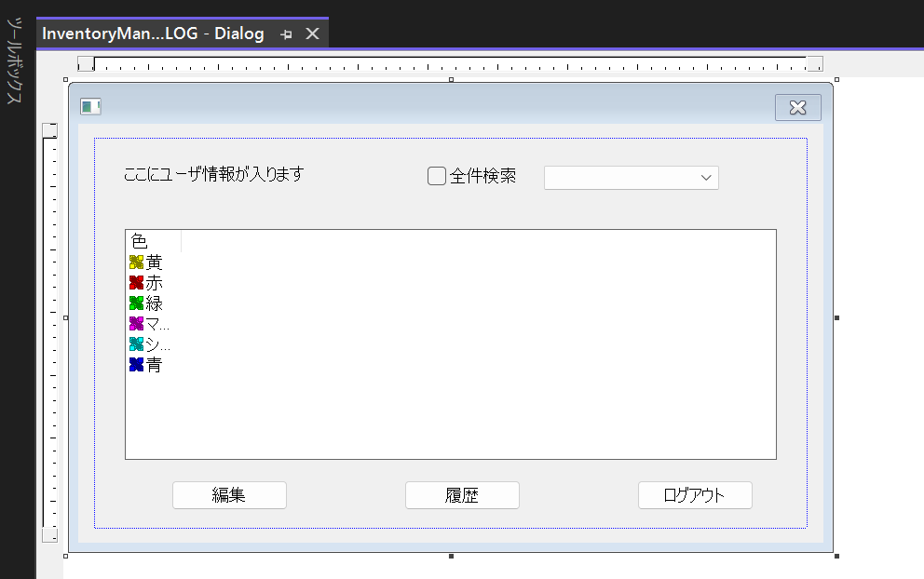Click the blue icon beside 青
This screenshot has height=579, width=924.
point(136,365)
